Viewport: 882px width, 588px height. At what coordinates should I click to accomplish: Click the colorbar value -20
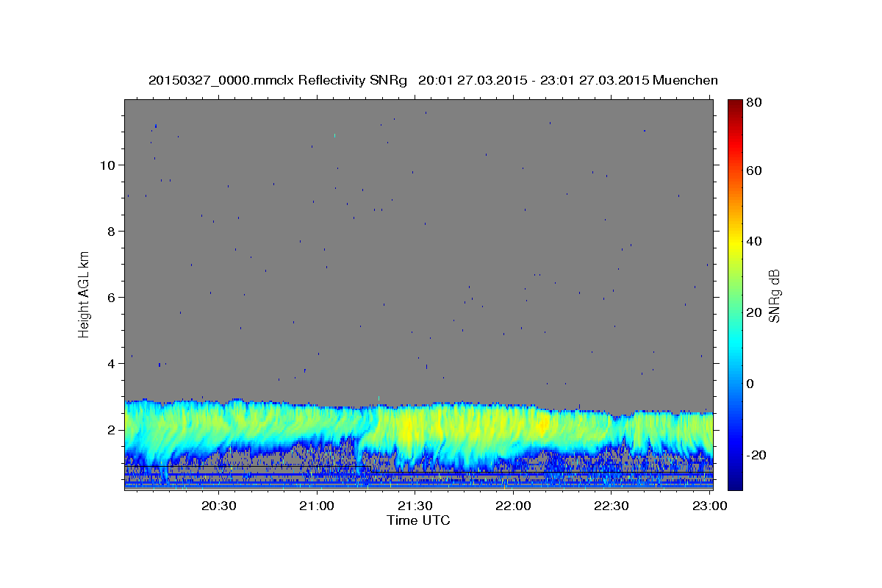(755, 455)
